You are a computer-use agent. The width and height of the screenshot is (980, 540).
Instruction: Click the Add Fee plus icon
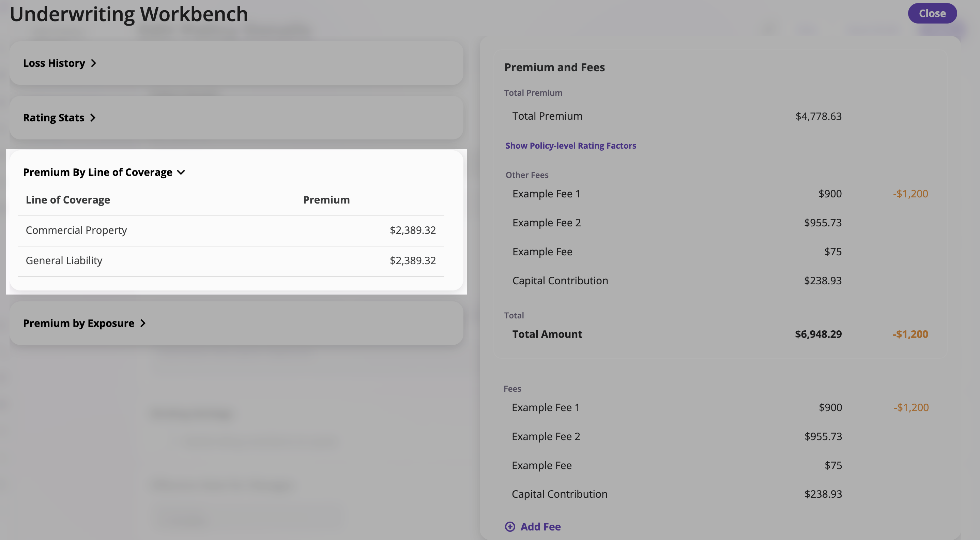pyautogui.click(x=510, y=526)
